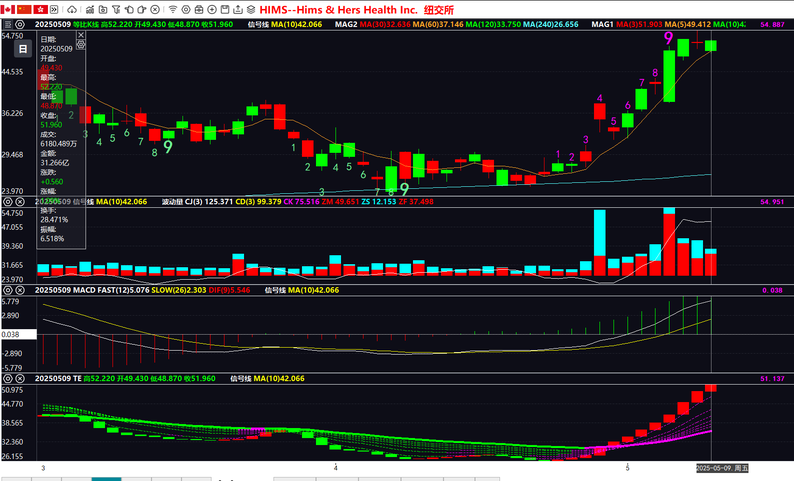Click DIF(9)5.546 MACD label

coord(229,290)
